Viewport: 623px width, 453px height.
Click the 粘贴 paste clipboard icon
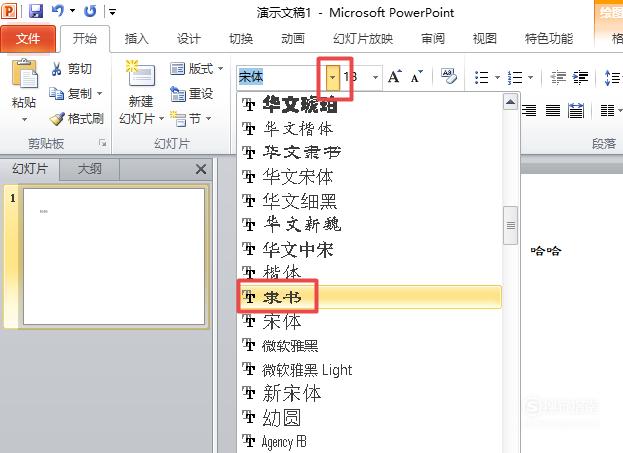click(24, 74)
